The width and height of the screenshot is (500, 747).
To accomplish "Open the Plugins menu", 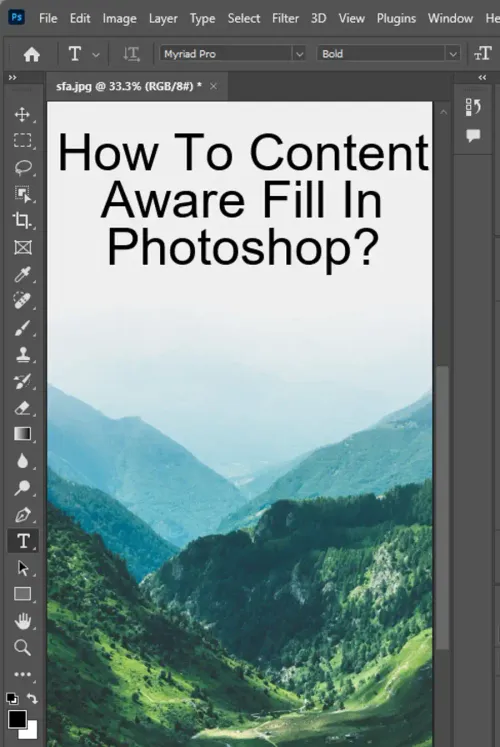I will click(396, 19).
